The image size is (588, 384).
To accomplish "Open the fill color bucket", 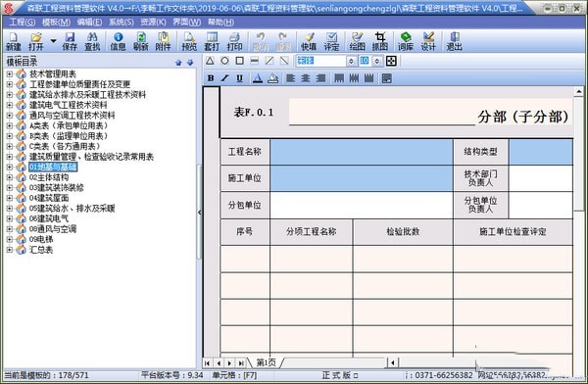I will tap(273, 78).
